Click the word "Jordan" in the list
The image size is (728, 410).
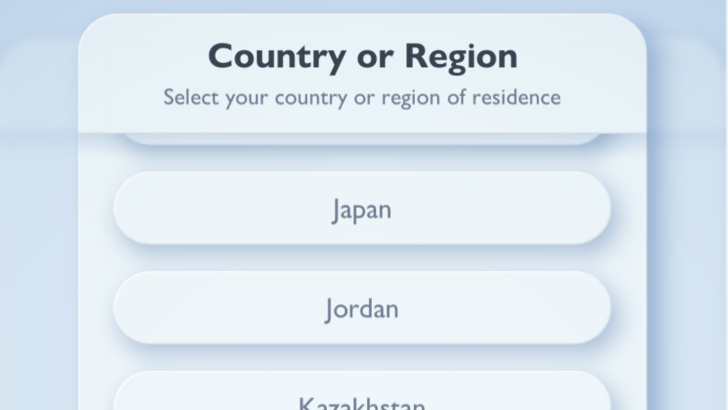(x=362, y=309)
